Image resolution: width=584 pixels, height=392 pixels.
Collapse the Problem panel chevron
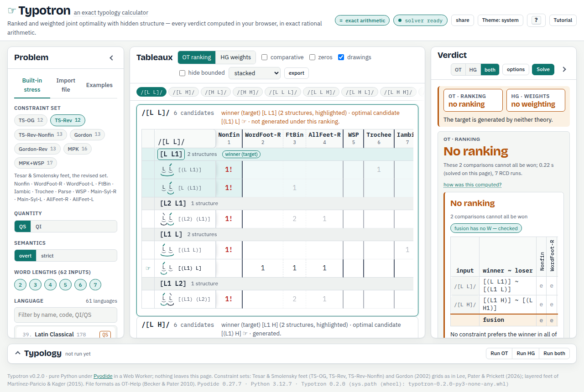(x=111, y=58)
